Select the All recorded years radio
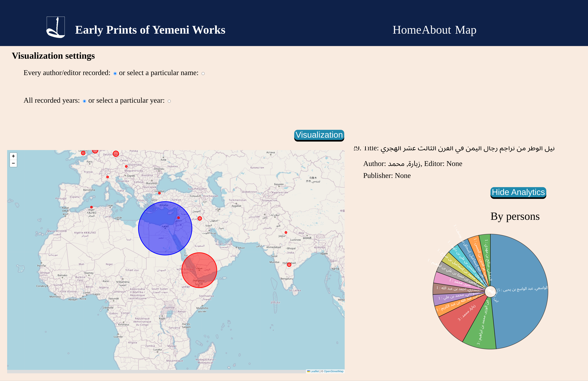 pyautogui.click(x=85, y=101)
